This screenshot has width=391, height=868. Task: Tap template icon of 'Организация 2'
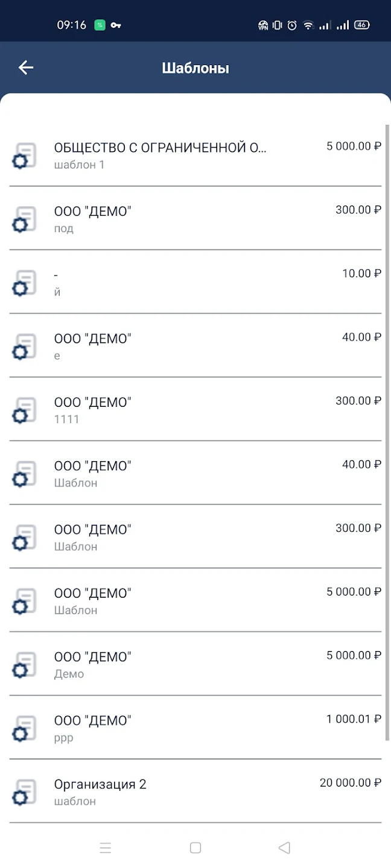(24, 792)
